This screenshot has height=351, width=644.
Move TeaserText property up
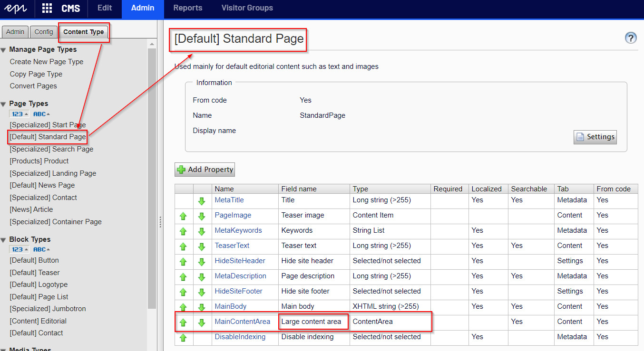[x=183, y=247]
